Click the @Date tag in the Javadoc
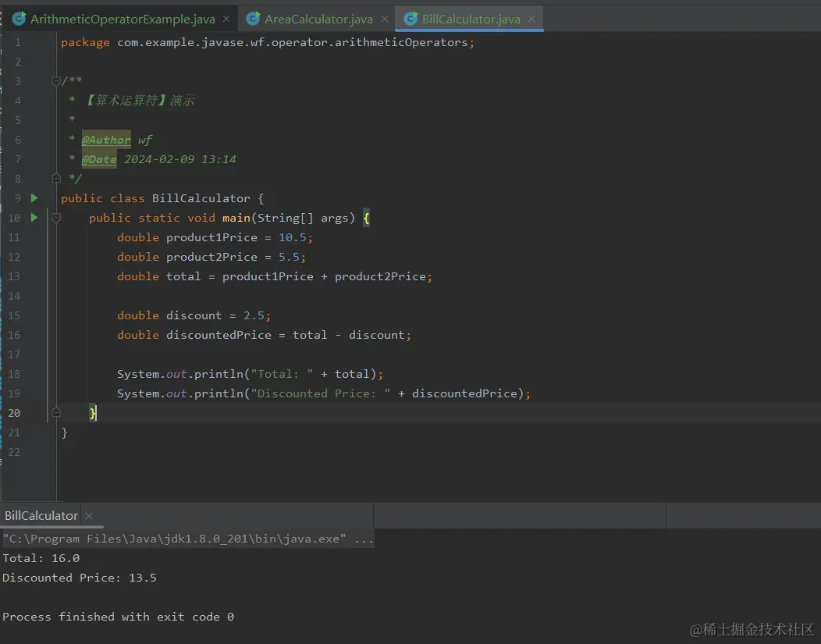The width and height of the screenshot is (821, 644). [99, 159]
